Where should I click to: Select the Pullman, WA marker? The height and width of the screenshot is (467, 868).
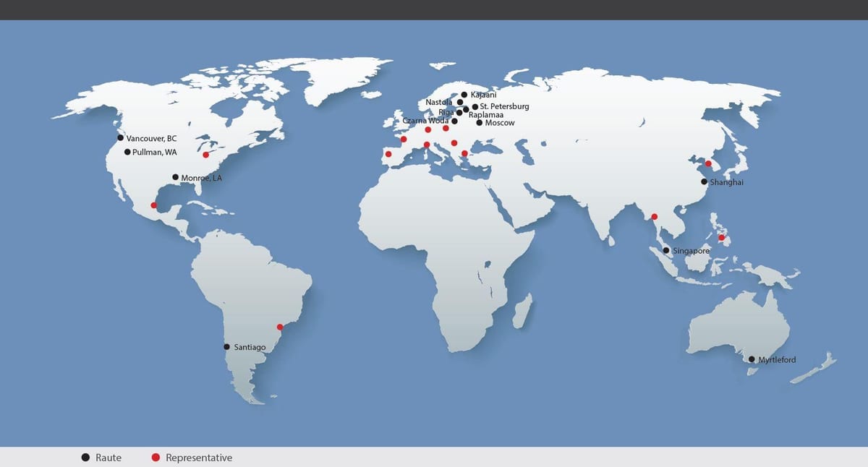click(127, 152)
